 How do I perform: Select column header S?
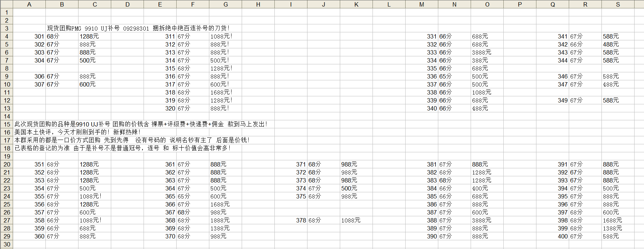pos(618,4)
